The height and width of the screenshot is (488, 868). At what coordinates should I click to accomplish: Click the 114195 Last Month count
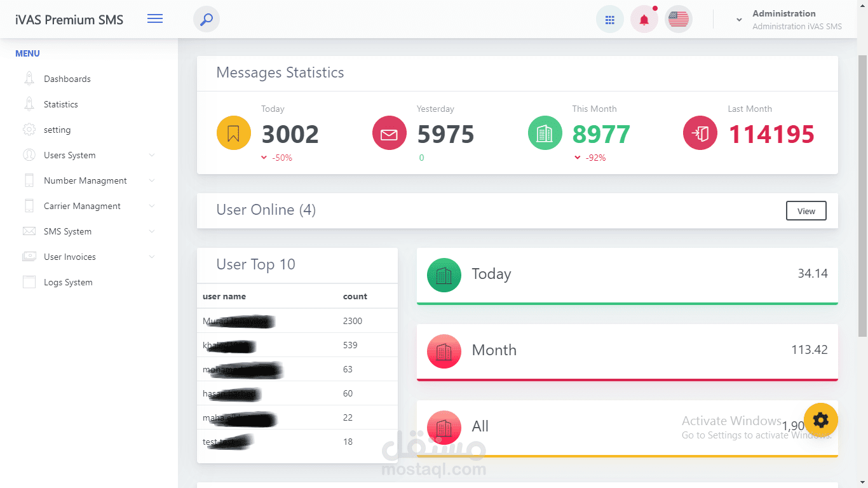tap(771, 134)
